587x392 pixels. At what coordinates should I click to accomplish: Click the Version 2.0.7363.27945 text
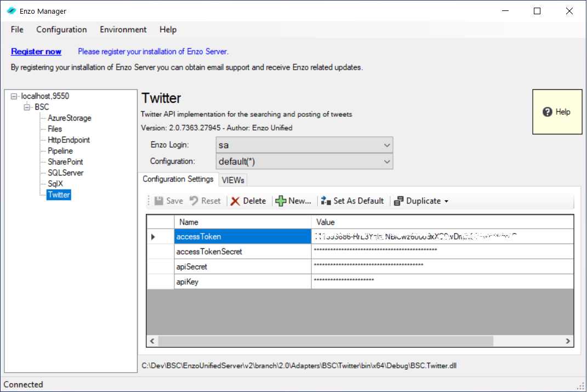point(181,128)
